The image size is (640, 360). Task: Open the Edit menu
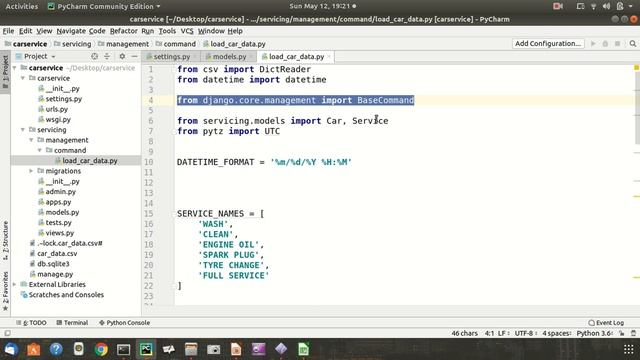click(25, 31)
